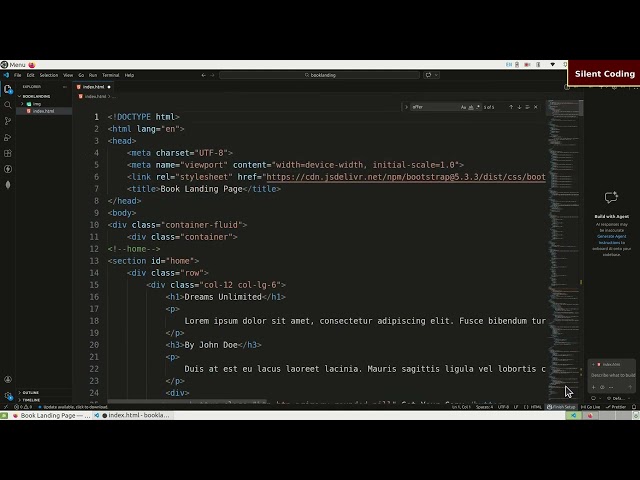Close the find widget
640x480 pixels.
(x=536, y=107)
